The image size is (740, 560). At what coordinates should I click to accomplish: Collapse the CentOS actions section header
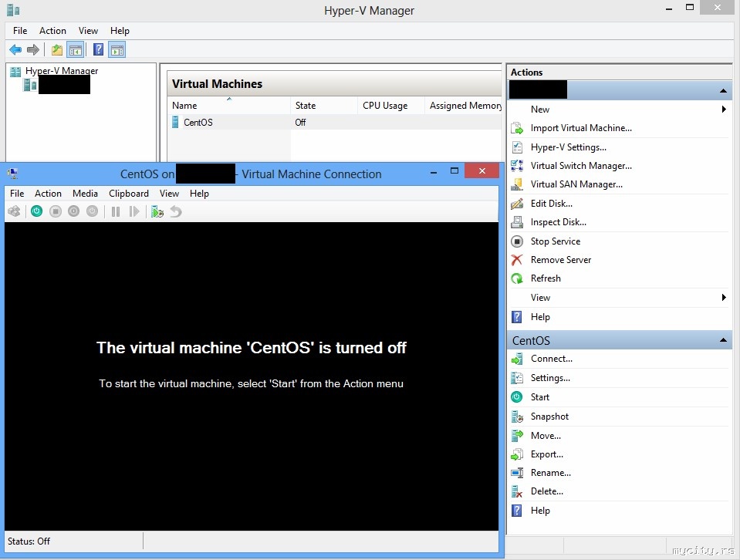coord(723,340)
